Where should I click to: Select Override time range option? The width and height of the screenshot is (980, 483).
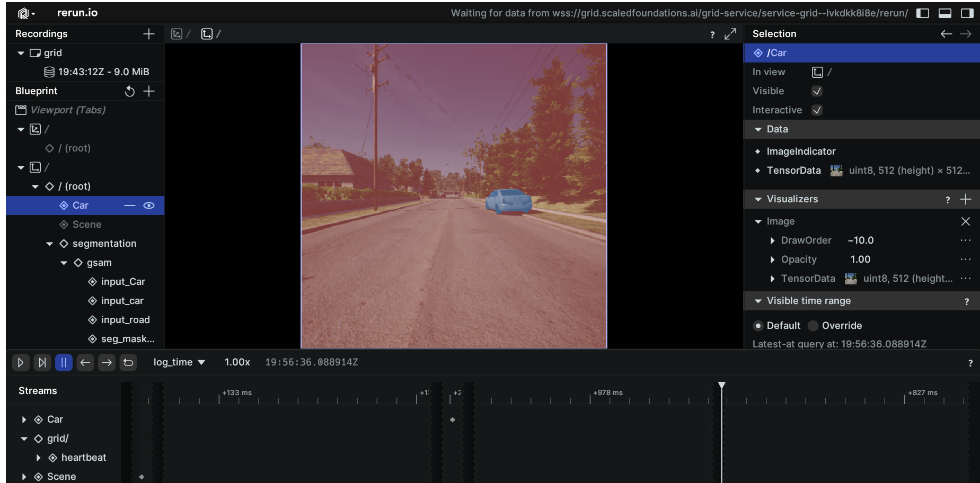[x=835, y=326]
